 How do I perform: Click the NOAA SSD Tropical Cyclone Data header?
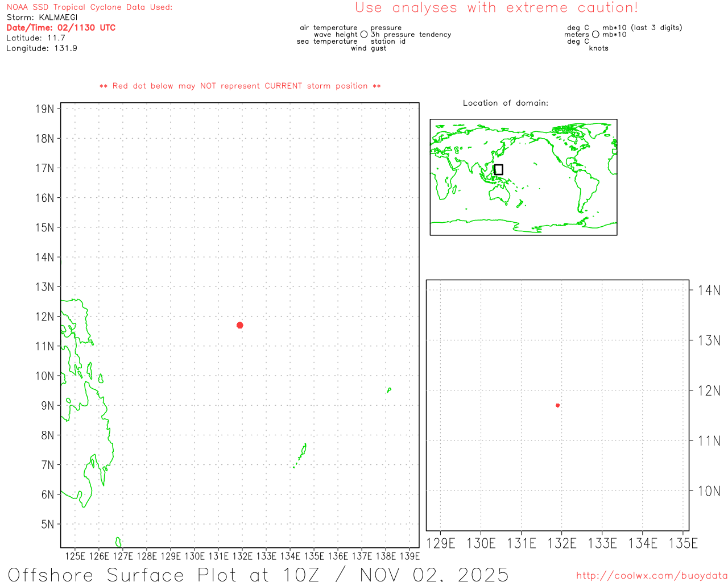coord(89,7)
